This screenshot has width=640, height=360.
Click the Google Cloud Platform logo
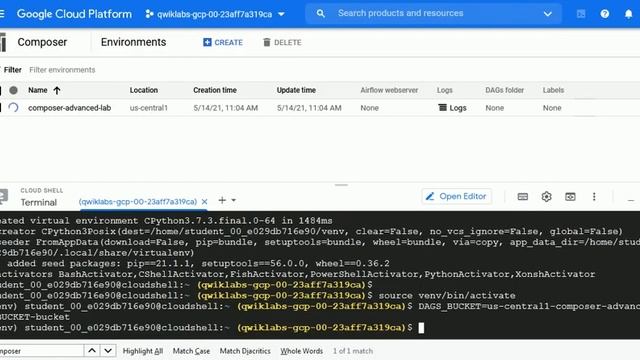pos(74,14)
